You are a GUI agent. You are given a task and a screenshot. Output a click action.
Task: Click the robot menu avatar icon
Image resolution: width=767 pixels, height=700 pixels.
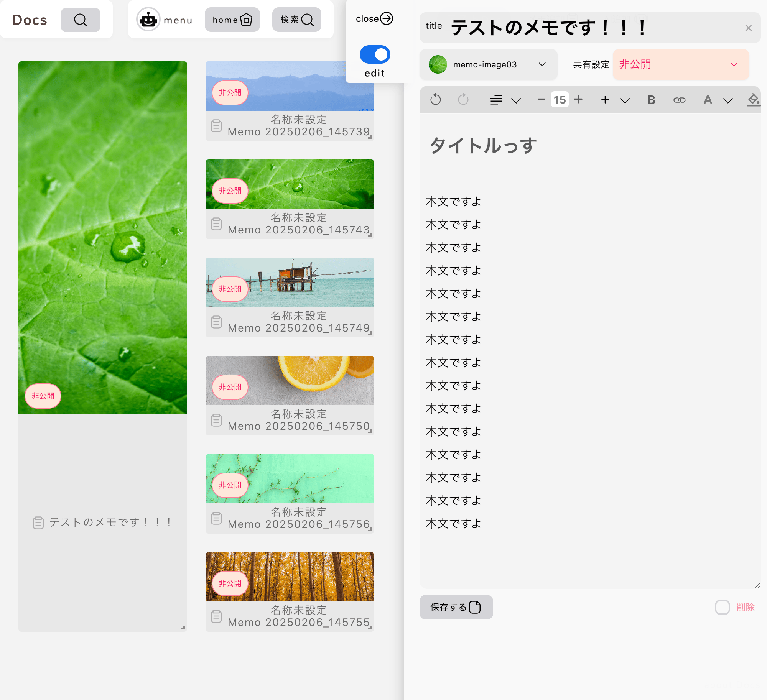[148, 20]
